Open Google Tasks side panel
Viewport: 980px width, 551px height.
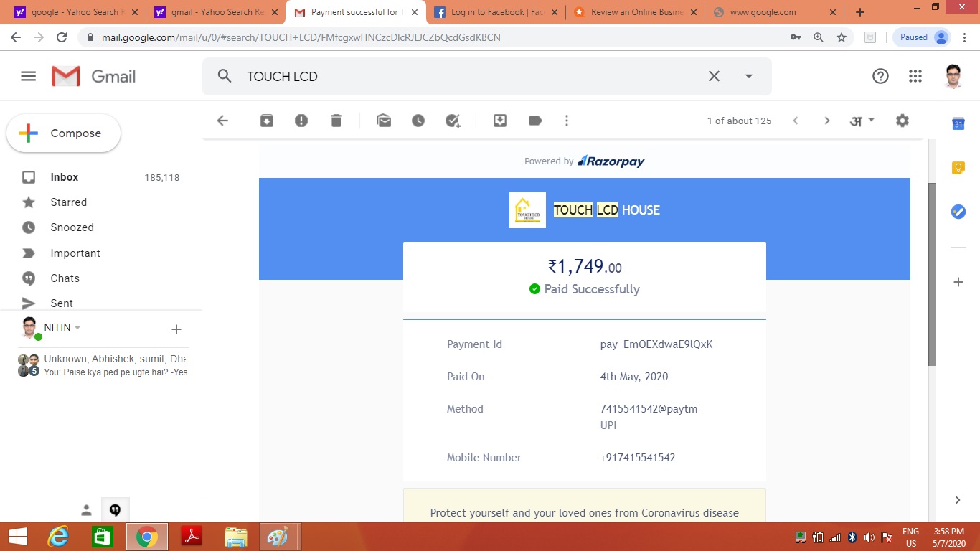coord(958,211)
